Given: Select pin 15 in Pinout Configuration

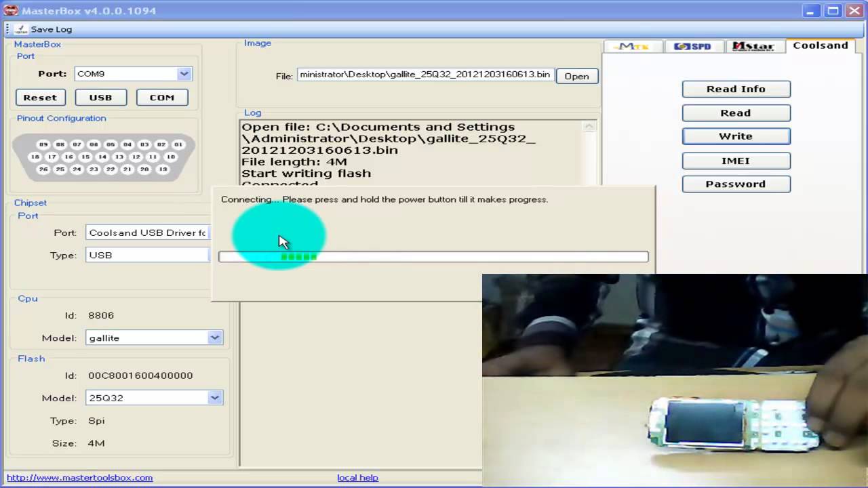Looking at the screenshot, I should click(x=85, y=157).
